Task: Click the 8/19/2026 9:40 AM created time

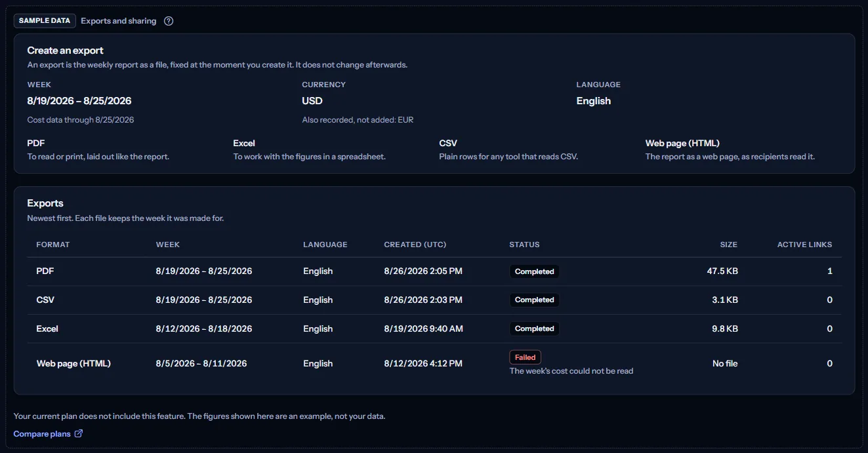Action: [423, 329]
